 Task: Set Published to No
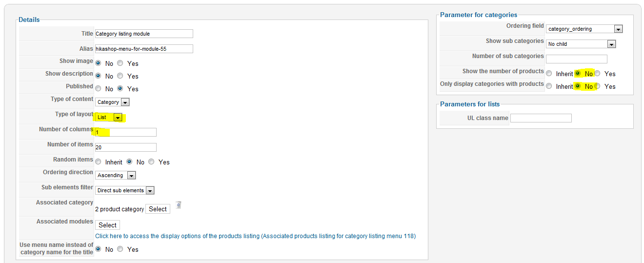pos(99,89)
